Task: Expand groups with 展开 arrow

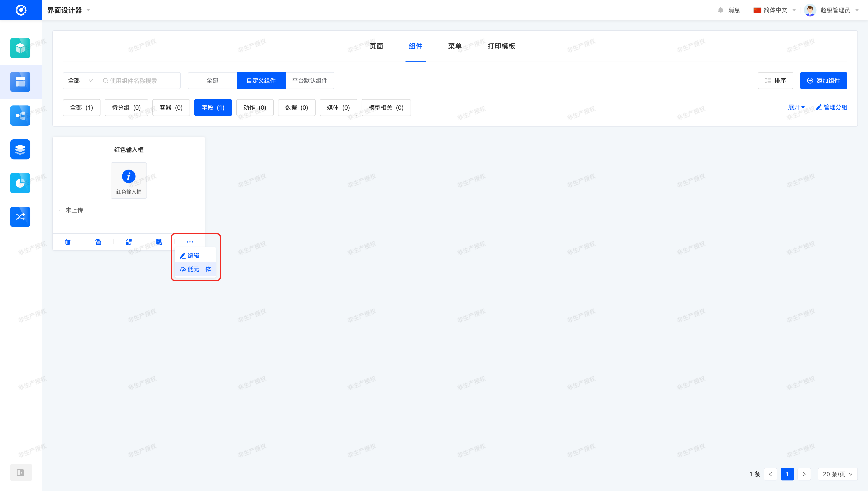Action: point(796,107)
